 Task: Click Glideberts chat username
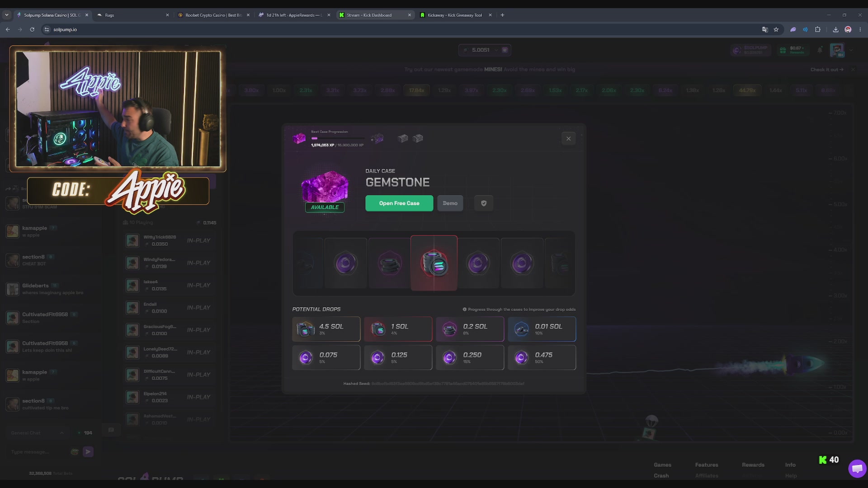point(35,286)
